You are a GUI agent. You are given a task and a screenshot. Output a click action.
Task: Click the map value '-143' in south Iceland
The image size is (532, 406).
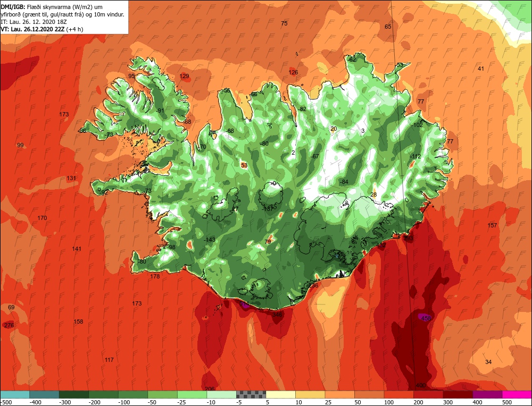point(209,240)
